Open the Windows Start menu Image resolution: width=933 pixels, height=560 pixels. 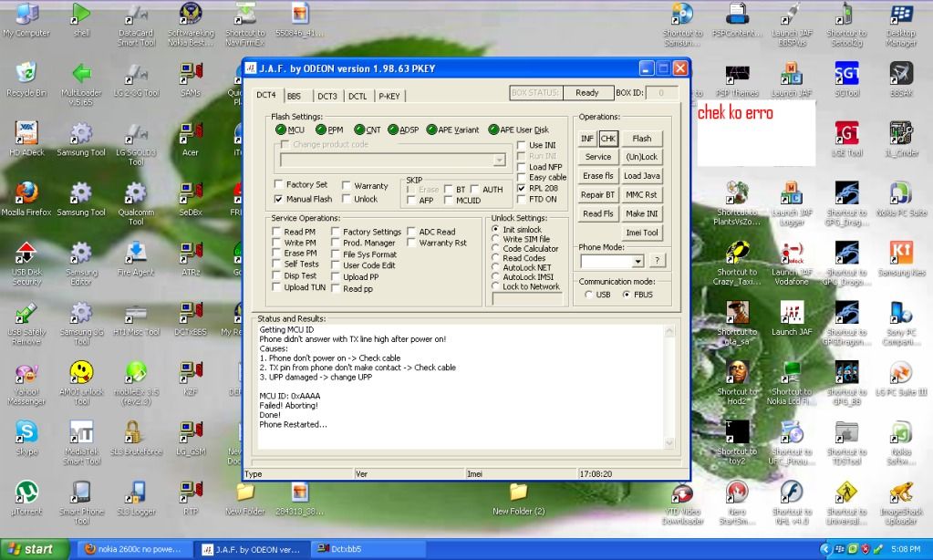[35, 549]
